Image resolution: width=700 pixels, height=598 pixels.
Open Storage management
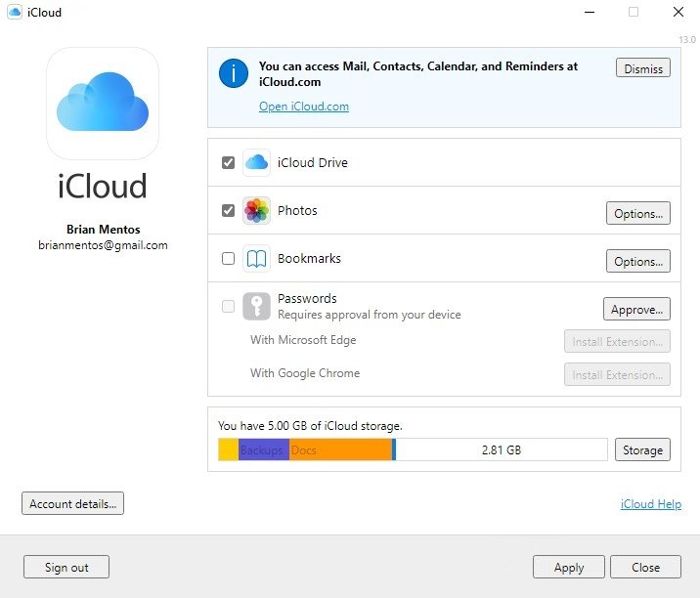click(642, 449)
